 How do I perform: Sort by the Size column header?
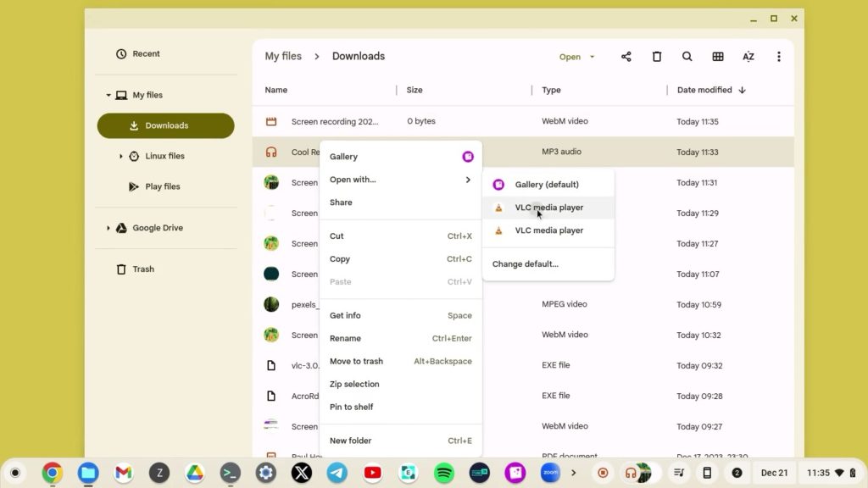click(x=414, y=90)
